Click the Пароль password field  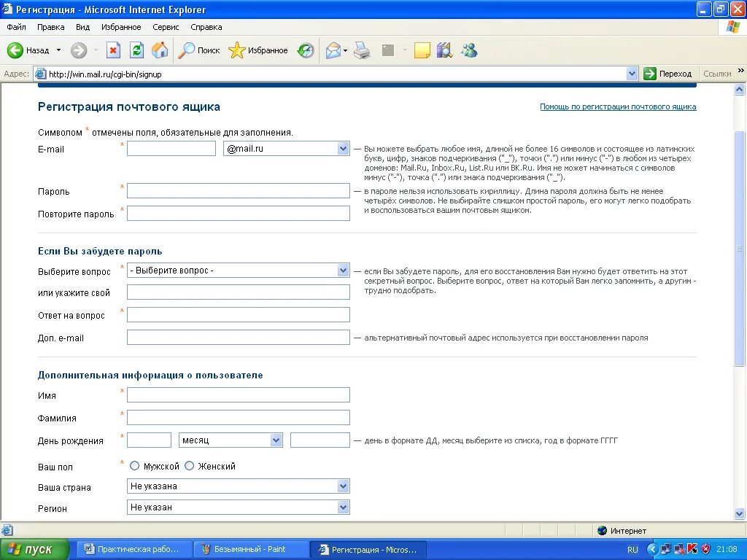pos(239,191)
